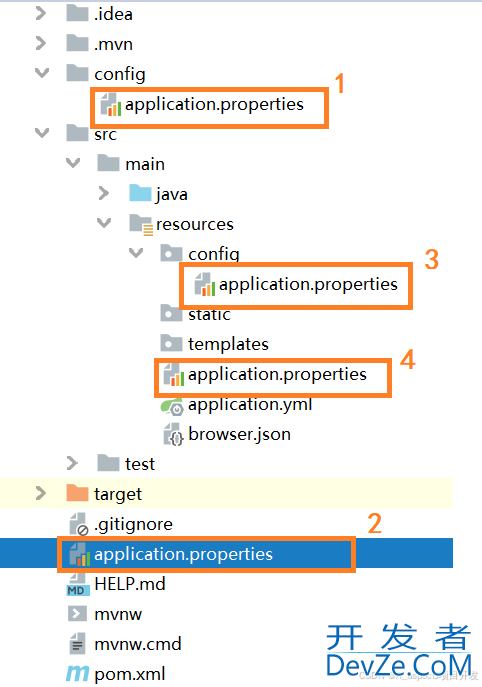This screenshot has height=687, width=482.
Task: Collapse the src folder
Action: click(42, 132)
